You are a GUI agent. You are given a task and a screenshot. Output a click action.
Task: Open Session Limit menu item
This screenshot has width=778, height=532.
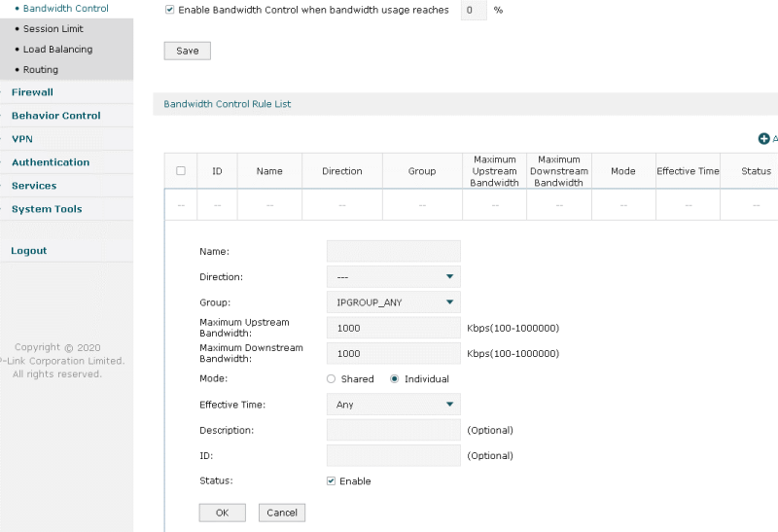53,29
